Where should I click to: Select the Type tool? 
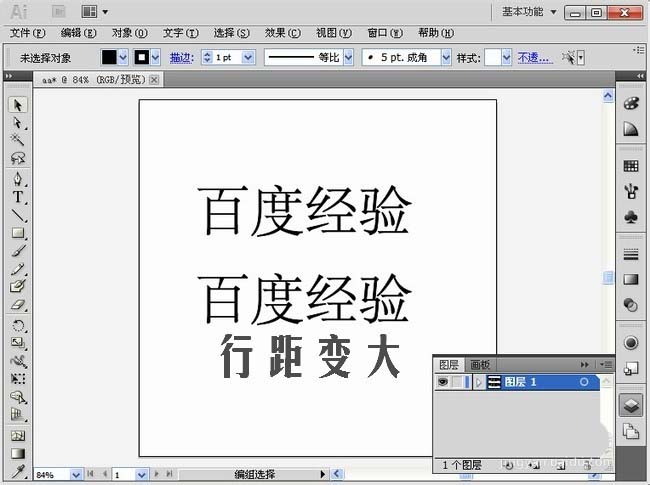pyautogui.click(x=17, y=197)
